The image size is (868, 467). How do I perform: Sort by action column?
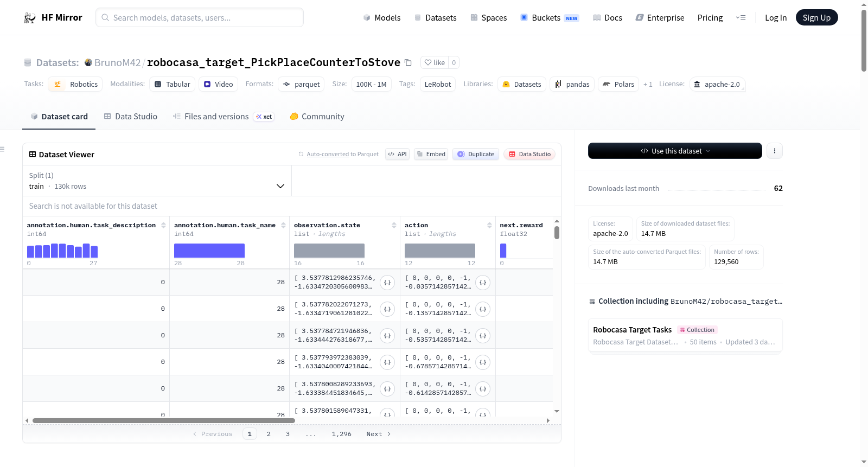[x=489, y=225]
